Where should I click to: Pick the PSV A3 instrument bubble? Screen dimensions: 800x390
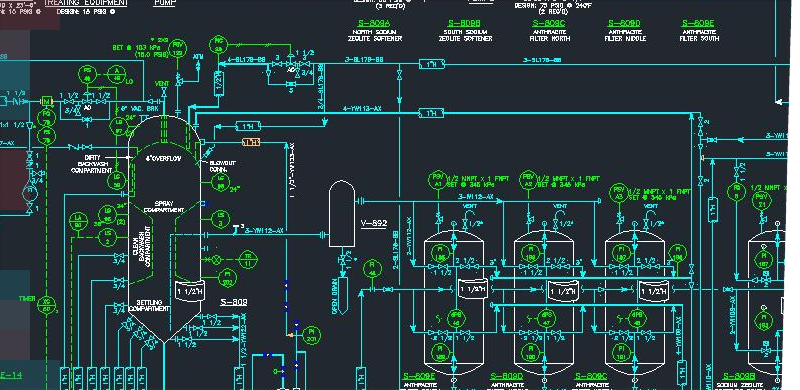(619, 193)
